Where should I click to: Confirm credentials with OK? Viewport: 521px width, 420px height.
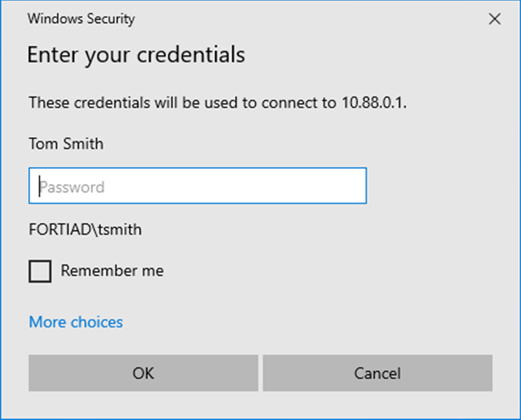143,373
